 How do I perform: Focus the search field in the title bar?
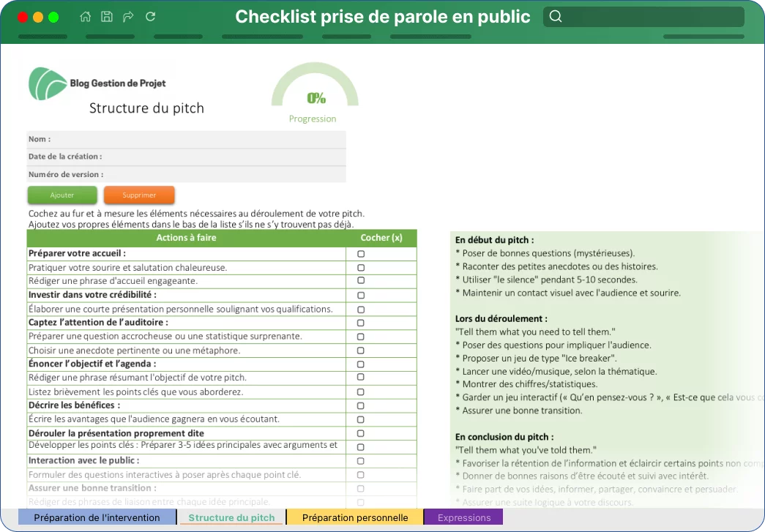pos(643,17)
